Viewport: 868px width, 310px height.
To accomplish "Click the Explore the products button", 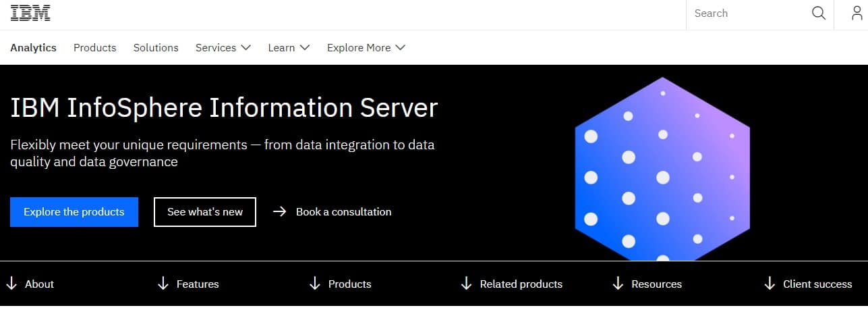I will coord(74,212).
